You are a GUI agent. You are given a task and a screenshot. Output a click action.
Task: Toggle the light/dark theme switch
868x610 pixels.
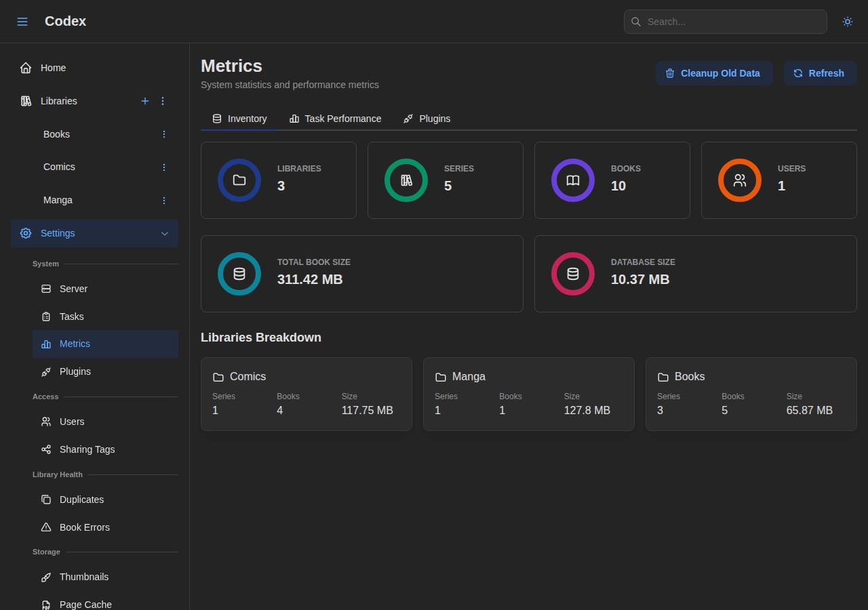847,21
